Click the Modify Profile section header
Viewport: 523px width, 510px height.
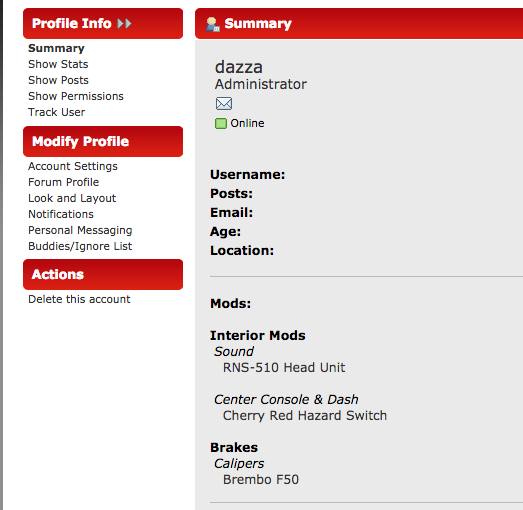tap(103, 141)
